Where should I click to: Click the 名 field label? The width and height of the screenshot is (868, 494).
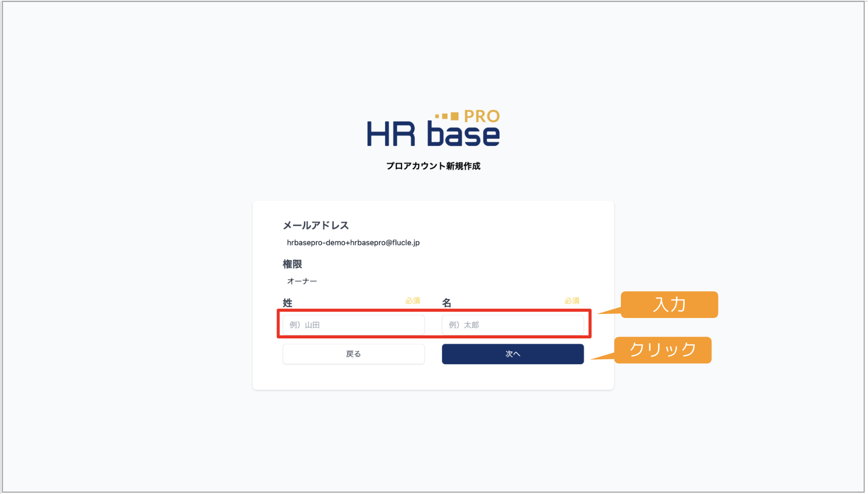(447, 303)
